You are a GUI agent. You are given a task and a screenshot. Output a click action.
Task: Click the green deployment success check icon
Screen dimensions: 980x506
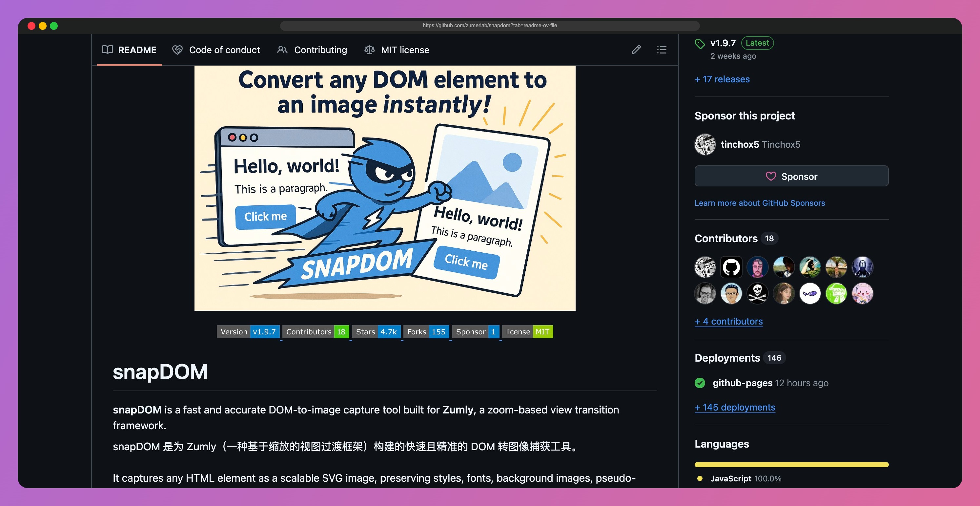700,383
